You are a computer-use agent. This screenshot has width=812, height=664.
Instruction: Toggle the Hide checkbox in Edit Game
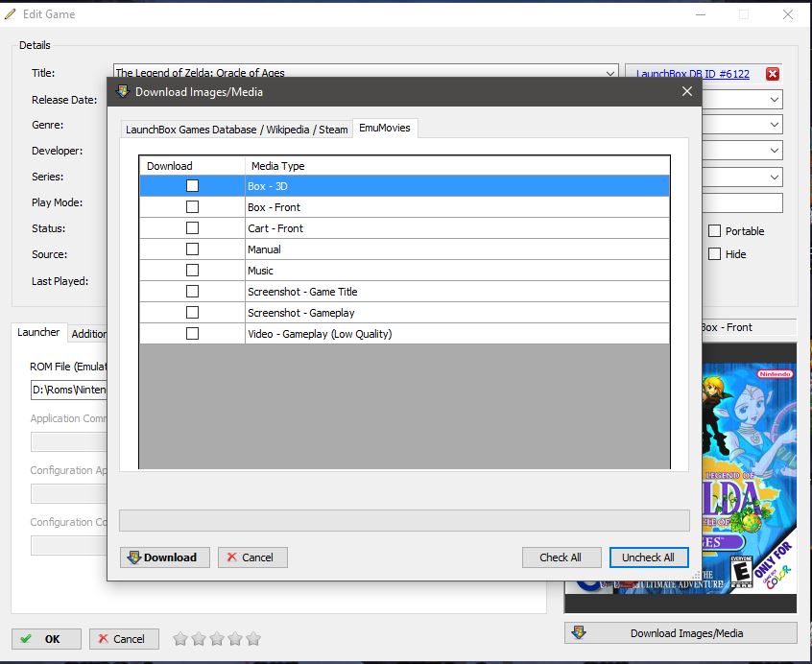(715, 254)
